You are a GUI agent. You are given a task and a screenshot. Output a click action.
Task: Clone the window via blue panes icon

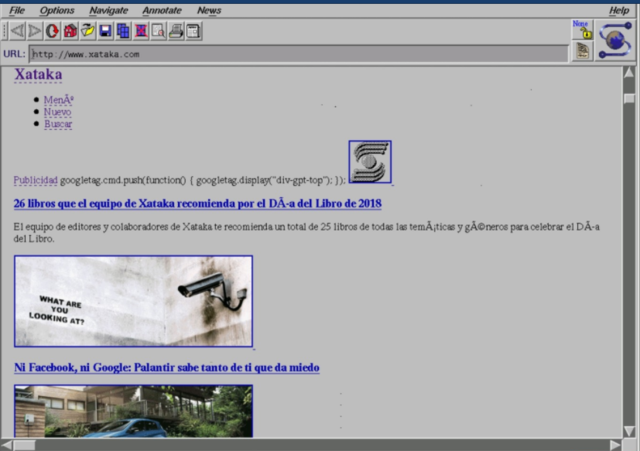click(x=123, y=31)
